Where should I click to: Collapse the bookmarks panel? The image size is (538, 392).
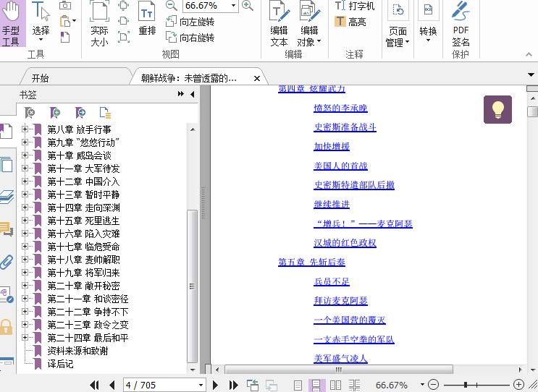tap(192, 94)
